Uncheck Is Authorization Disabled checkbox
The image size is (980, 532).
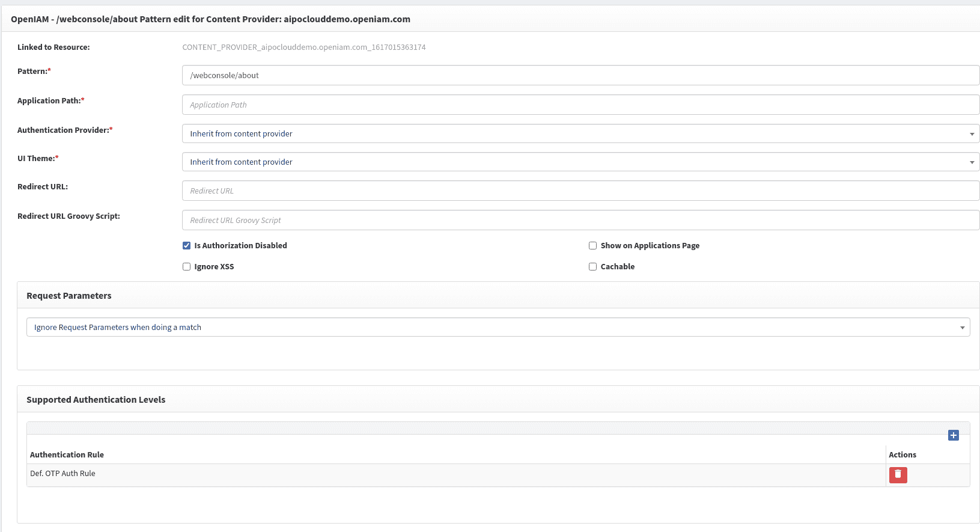(x=187, y=246)
